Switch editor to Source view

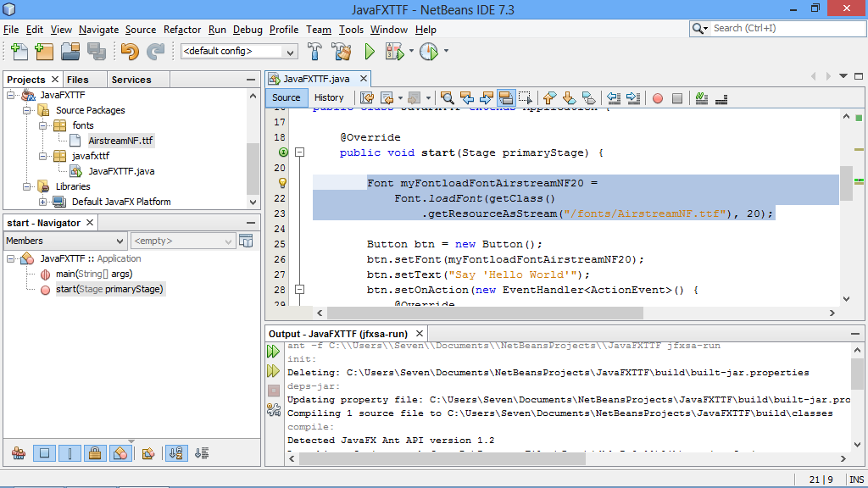point(287,97)
